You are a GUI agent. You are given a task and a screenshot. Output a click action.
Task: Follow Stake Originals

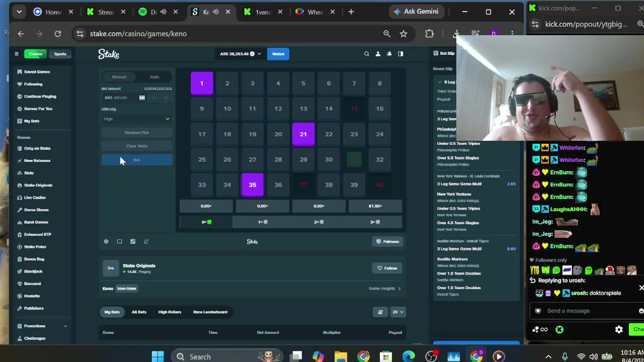tap(387, 268)
